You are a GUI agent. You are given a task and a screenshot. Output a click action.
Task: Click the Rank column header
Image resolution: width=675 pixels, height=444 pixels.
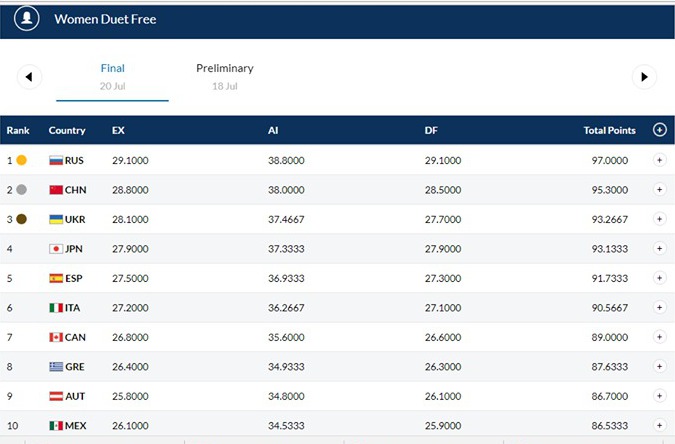(18, 130)
